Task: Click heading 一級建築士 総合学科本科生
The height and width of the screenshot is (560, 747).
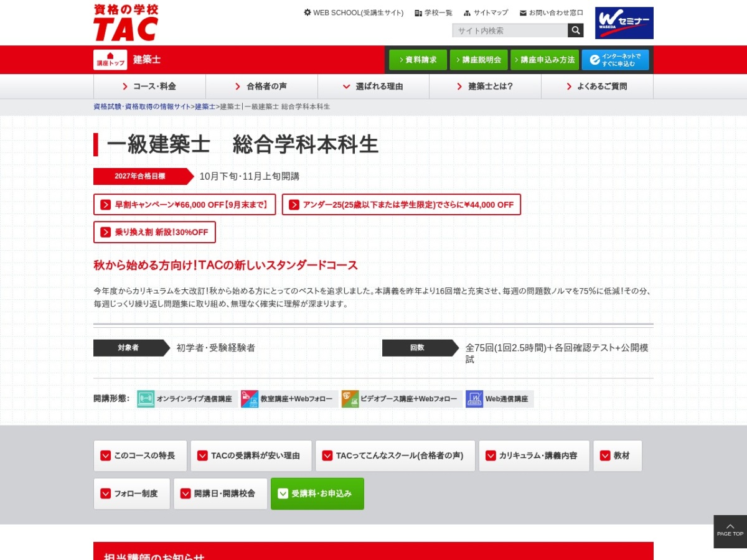Action: [242, 144]
